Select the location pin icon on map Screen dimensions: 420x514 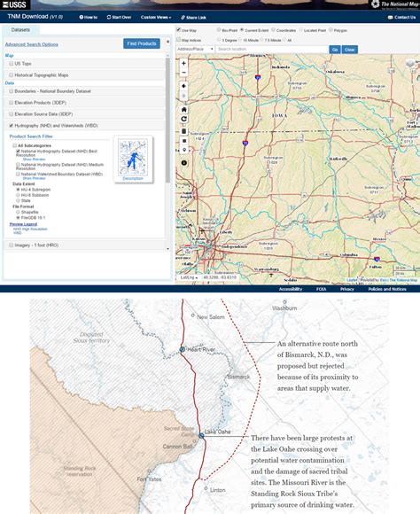click(x=184, y=150)
